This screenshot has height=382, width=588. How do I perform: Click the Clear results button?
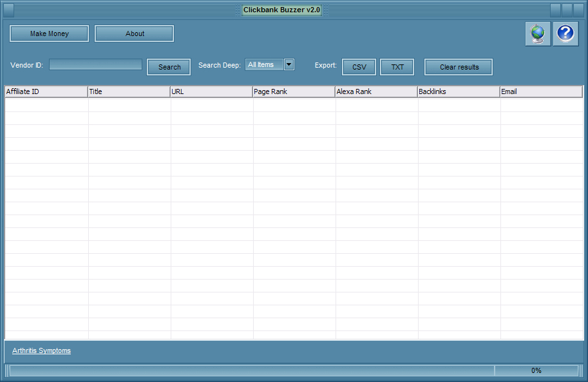[x=459, y=67]
